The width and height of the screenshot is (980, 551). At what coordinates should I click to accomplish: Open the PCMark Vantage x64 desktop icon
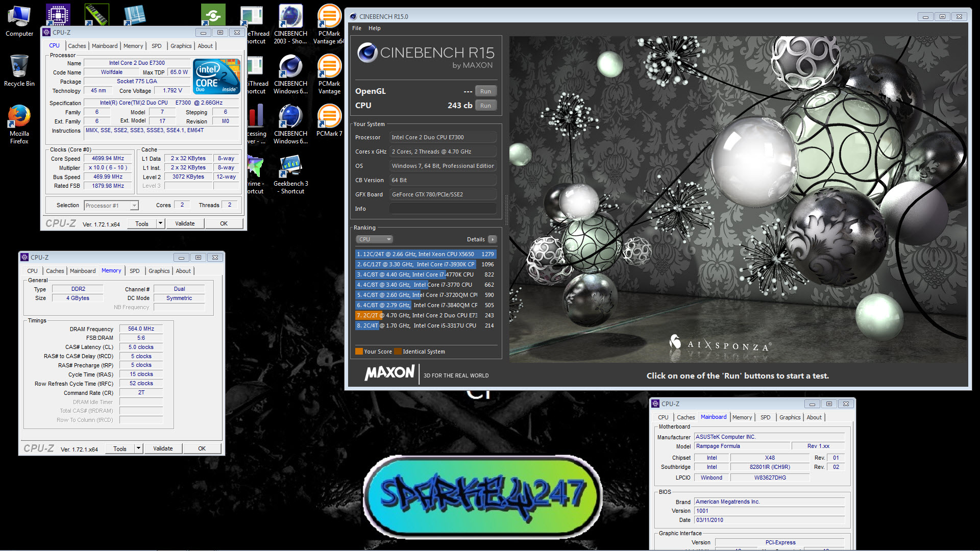pyautogui.click(x=329, y=24)
